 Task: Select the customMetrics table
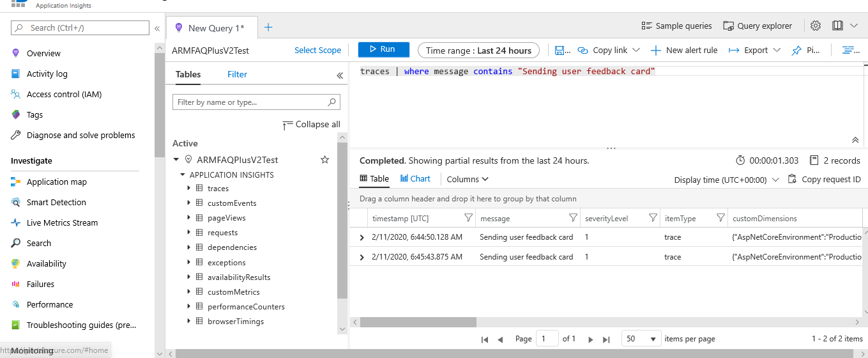coord(234,292)
